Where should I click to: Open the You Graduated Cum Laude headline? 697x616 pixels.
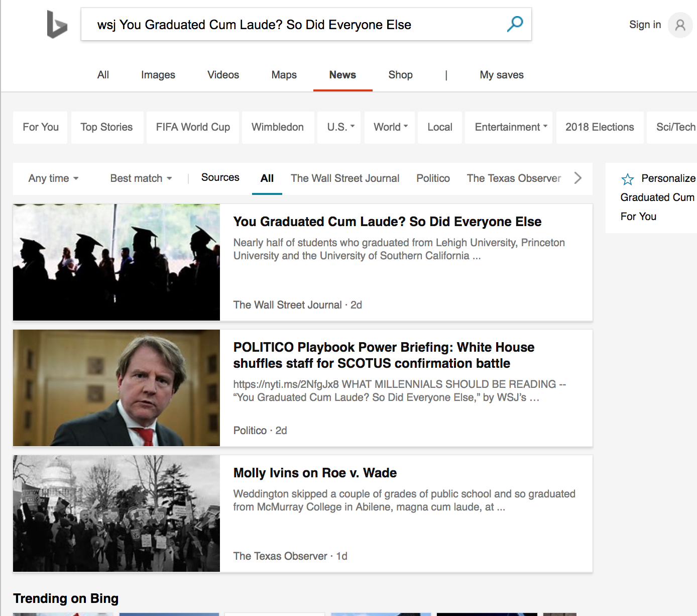point(387,222)
